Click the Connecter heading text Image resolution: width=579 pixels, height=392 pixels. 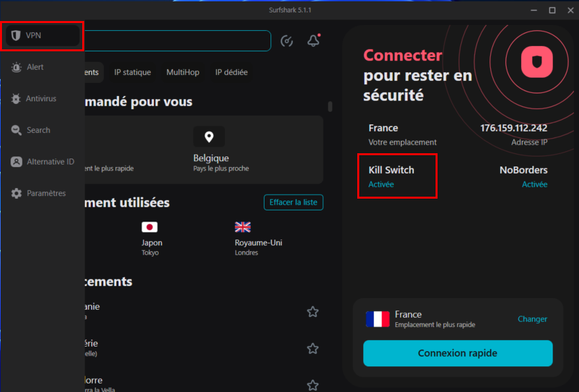(403, 55)
